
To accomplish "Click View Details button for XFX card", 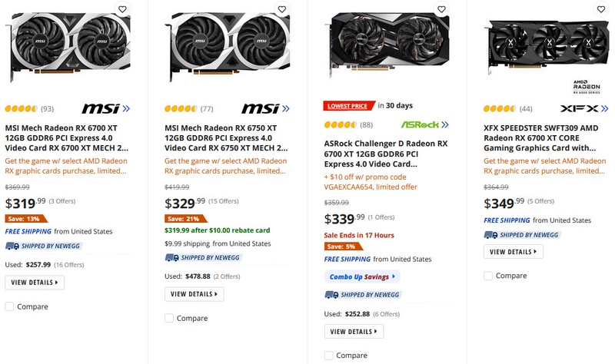I will [x=513, y=251].
